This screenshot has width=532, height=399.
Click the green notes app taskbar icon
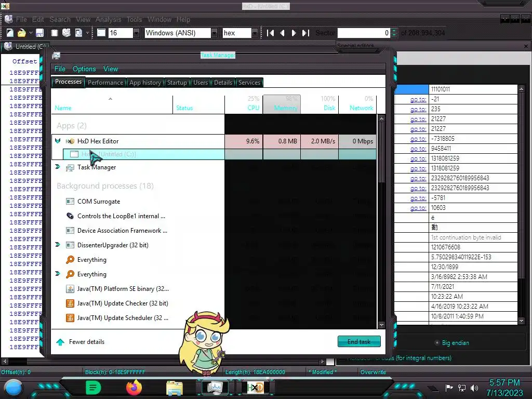tap(94, 388)
